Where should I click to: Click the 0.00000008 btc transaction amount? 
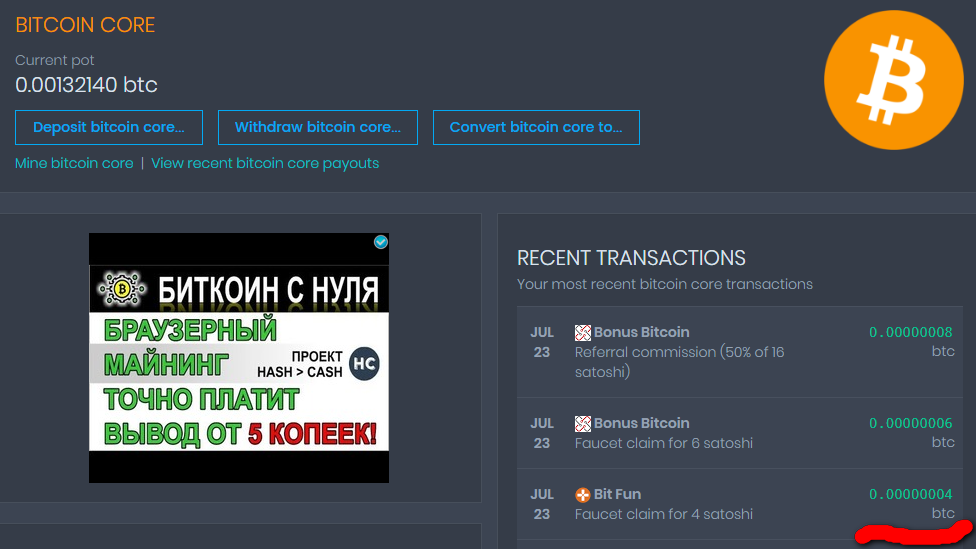pos(910,332)
